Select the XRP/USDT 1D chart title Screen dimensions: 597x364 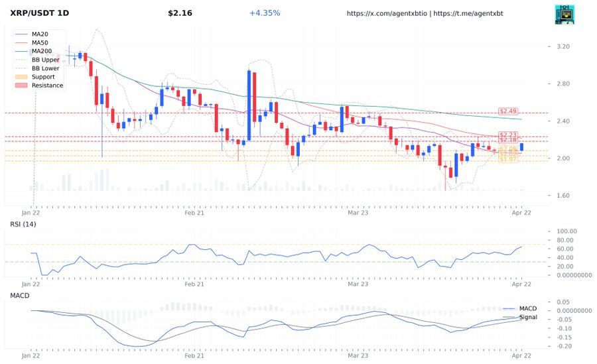(40, 13)
